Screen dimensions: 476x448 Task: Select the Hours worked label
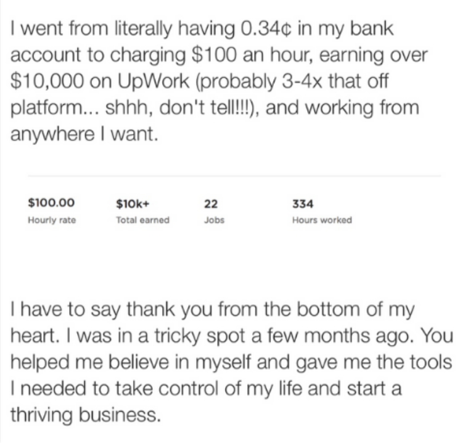tap(322, 220)
